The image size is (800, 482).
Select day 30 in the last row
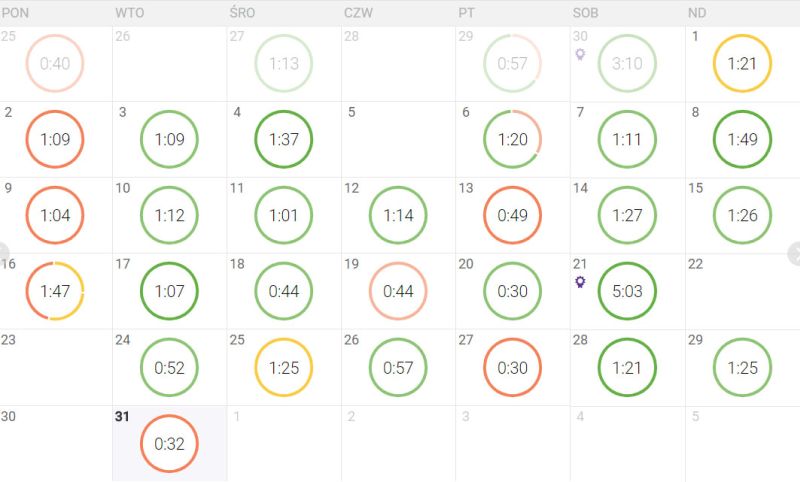56,443
